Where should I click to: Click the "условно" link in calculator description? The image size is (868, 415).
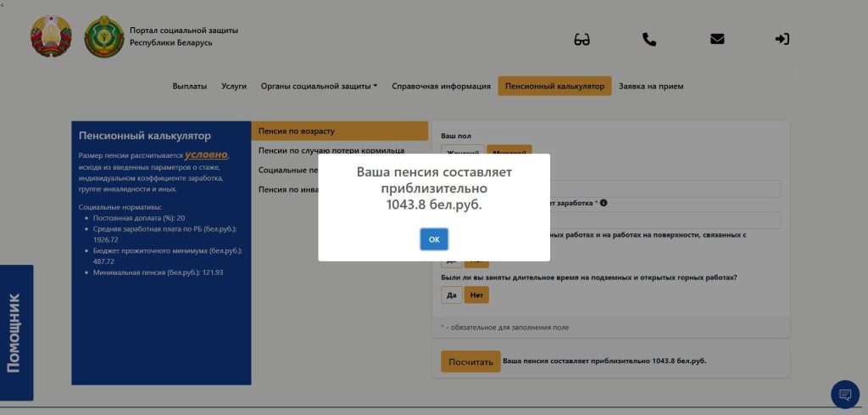tap(206, 155)
